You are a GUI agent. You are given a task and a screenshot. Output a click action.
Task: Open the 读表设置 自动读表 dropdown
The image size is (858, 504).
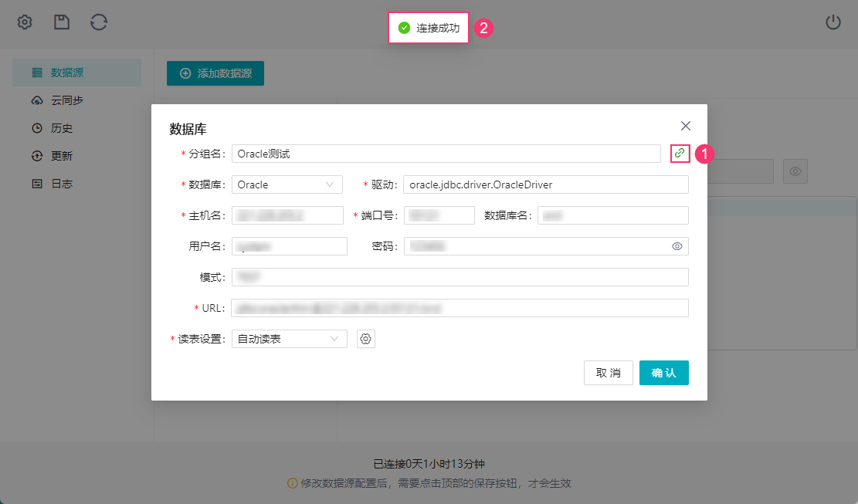coord(290,339)
